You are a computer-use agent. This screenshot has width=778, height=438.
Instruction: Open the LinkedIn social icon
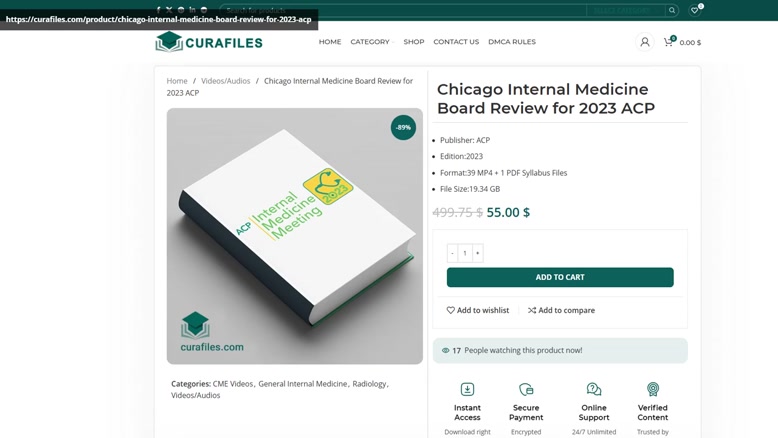click(x=192, y=9)
